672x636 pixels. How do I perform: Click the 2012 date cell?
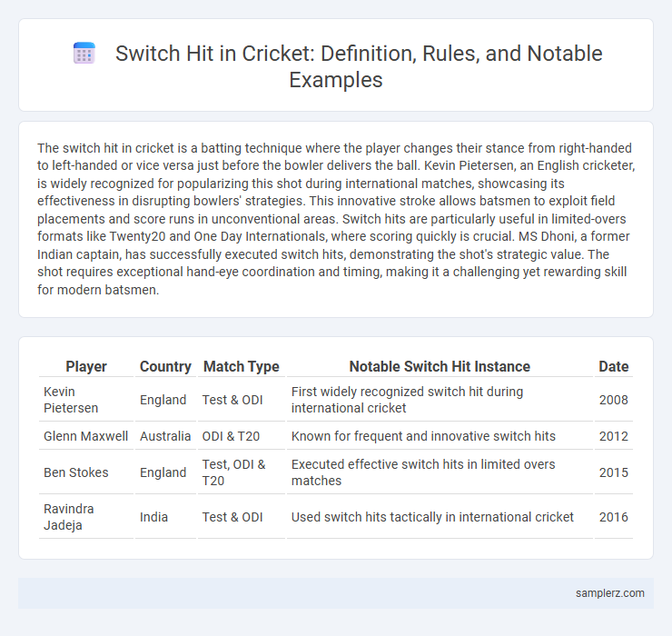(614, 436)
